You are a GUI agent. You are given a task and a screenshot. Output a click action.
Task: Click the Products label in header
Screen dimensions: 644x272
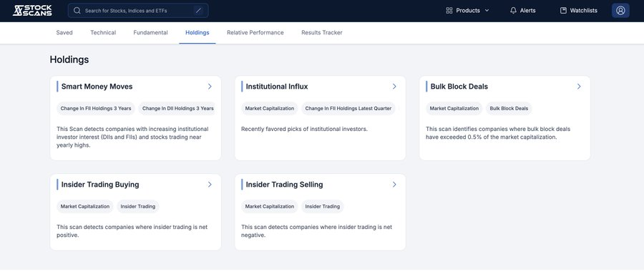(468, 11)
